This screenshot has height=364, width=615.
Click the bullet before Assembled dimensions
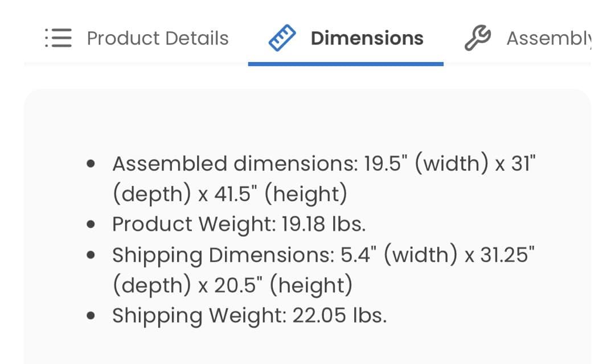(91, 164)
